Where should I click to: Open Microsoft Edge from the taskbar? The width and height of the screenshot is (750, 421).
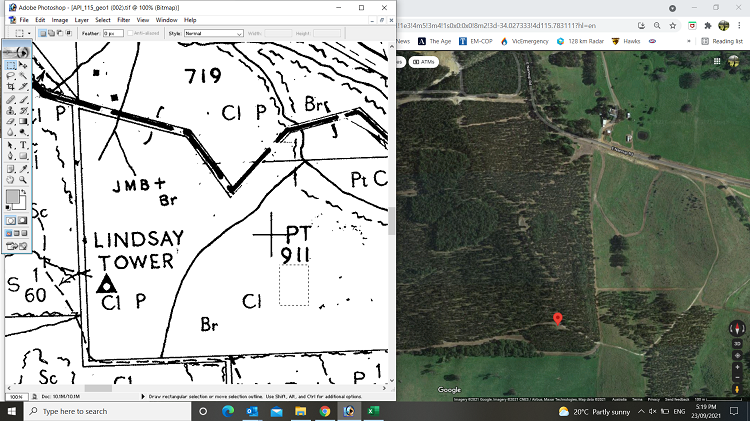pyautogui.click(x=226, y=411)
